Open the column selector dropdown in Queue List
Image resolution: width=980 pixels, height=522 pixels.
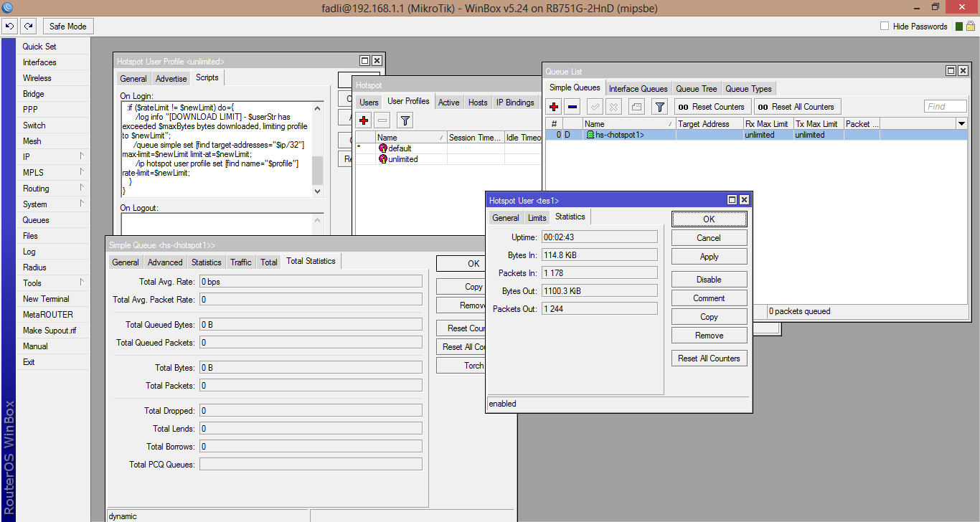click(961, 123)
